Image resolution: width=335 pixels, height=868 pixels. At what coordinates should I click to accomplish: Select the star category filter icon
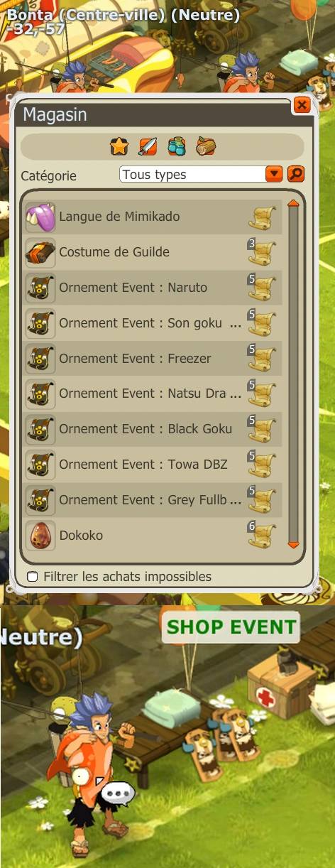[119, 147]
